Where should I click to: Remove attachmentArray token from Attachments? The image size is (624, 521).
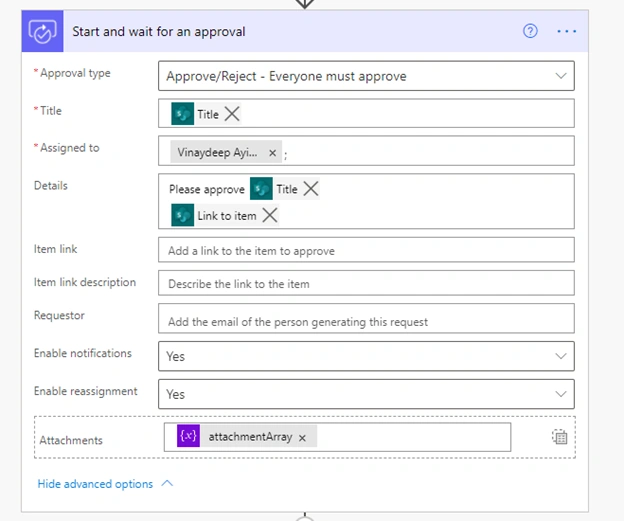click(x=302, y=438)
